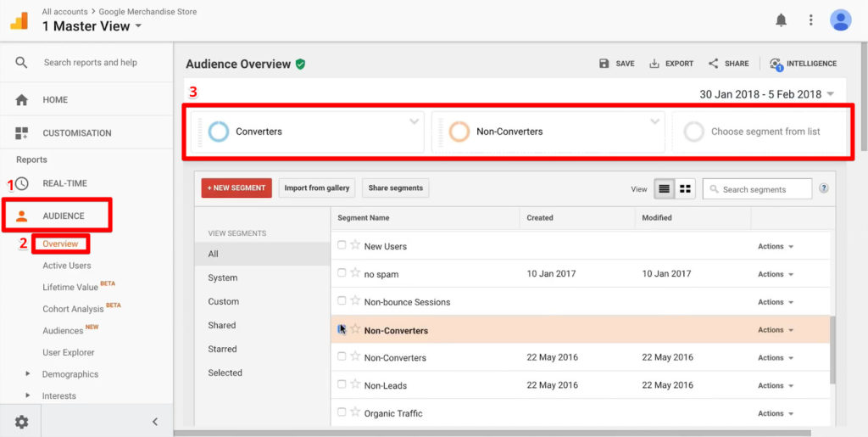Click the + New Segment button
Image resolution: width=868 pixels, height=437 pixels.
coord(236,188)
